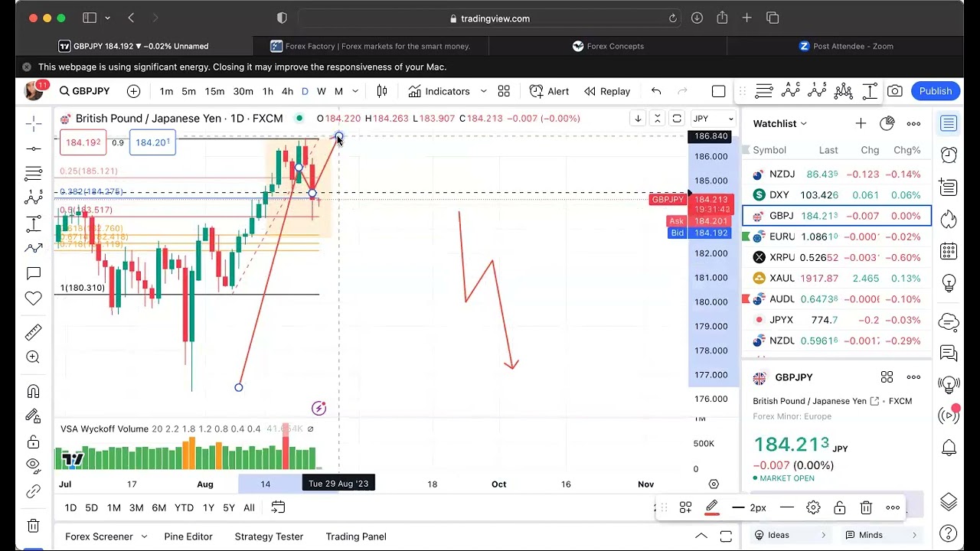The width and height of the screenshot is (980, 551).
Task: Select YTD date range
Action: coord(184,507)
